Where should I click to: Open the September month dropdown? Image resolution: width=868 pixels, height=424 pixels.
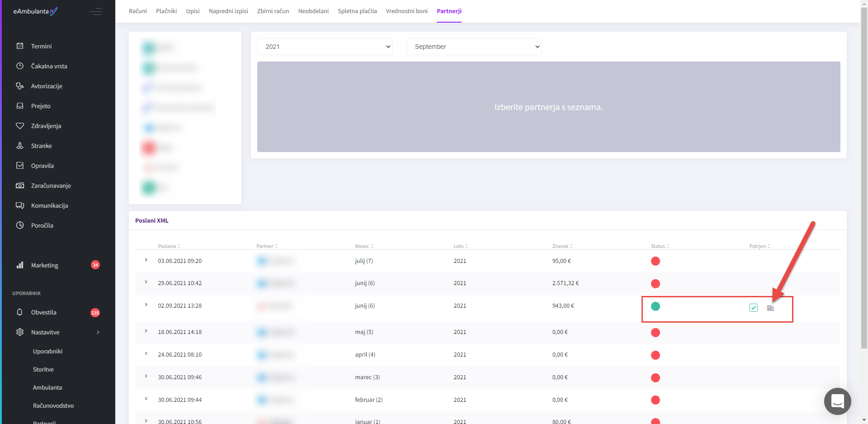click(x=474, y=47)
